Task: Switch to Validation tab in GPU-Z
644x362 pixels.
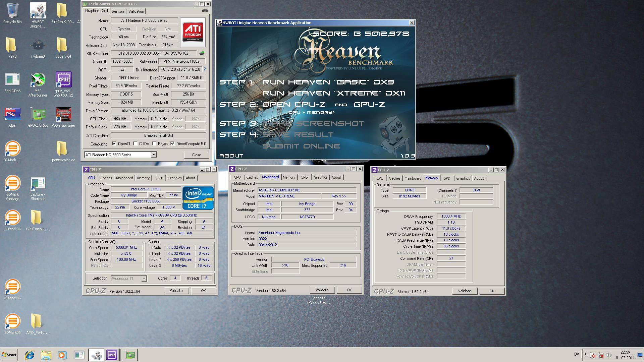Action: (136, 11)
